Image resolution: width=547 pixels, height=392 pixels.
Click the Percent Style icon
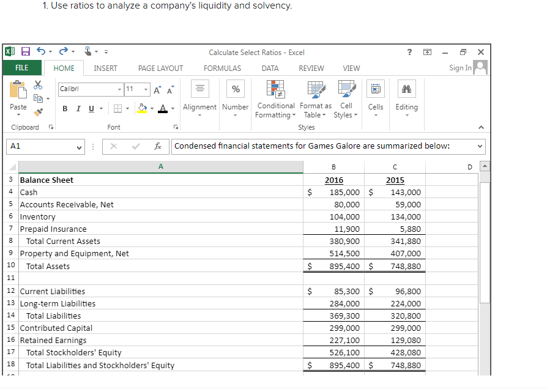click(236, 89)
